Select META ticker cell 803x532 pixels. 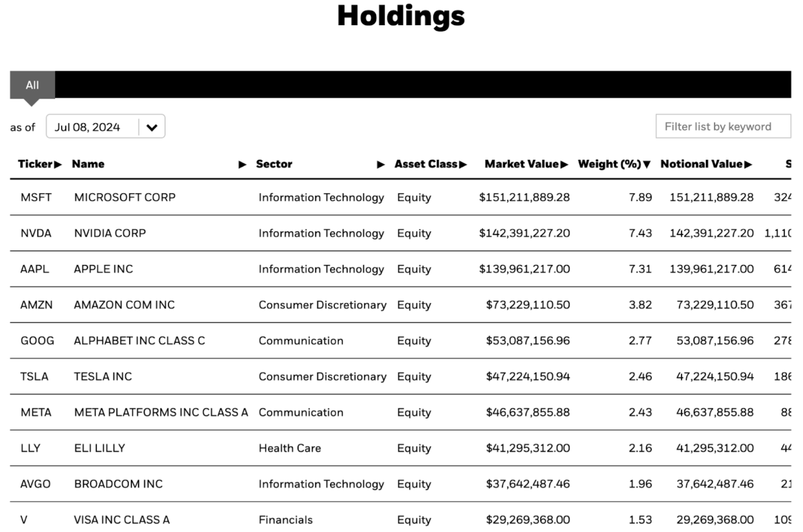tap(36, 413)
